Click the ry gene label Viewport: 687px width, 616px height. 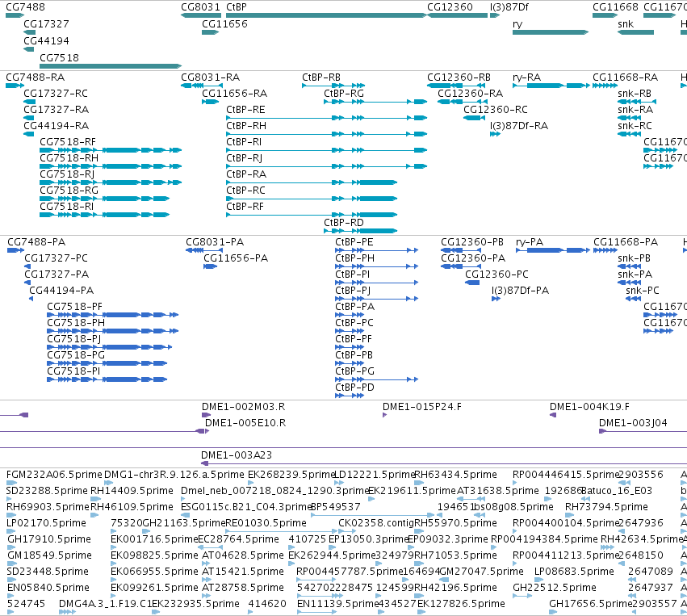[x=517, y=24]
